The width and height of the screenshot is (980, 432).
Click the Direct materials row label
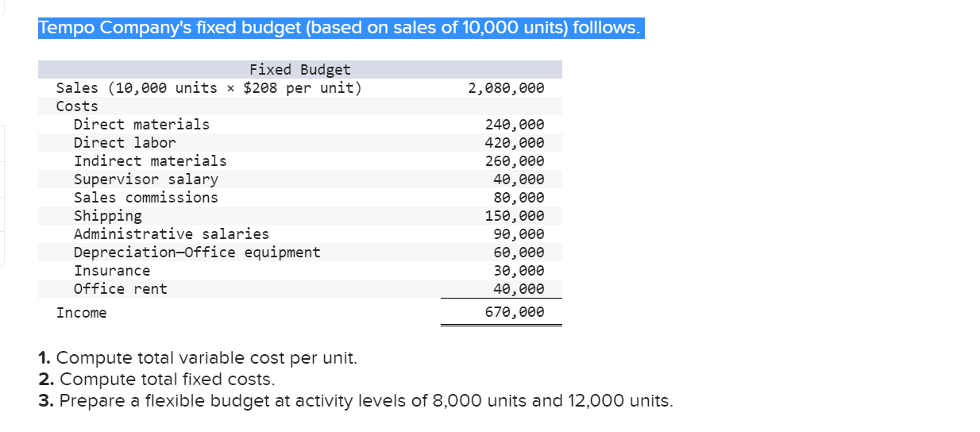141,124
